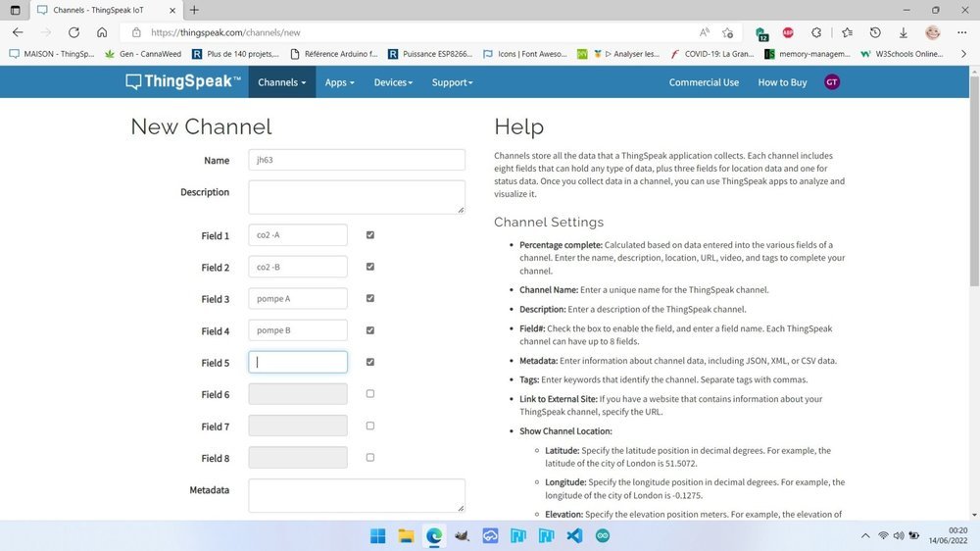The height and width of the screenshot is (551, 980).
Task: Open the Apps dropdown menu
Action: 339,82
